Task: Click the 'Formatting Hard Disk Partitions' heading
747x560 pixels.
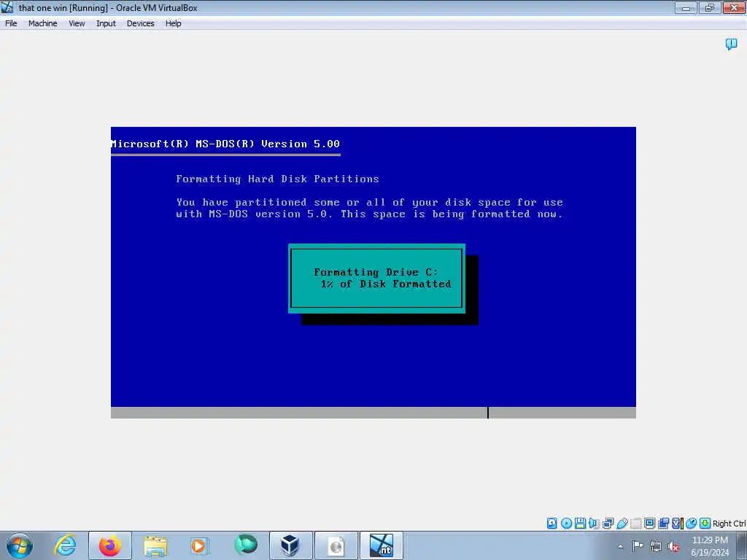Action: [x=277, y=179]
